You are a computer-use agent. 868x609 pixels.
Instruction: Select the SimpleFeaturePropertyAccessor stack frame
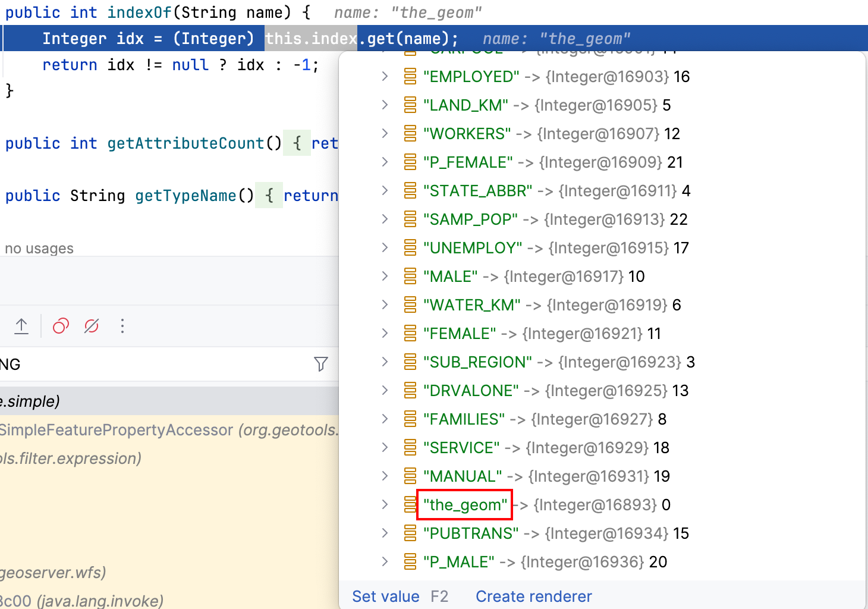point(169,430)
